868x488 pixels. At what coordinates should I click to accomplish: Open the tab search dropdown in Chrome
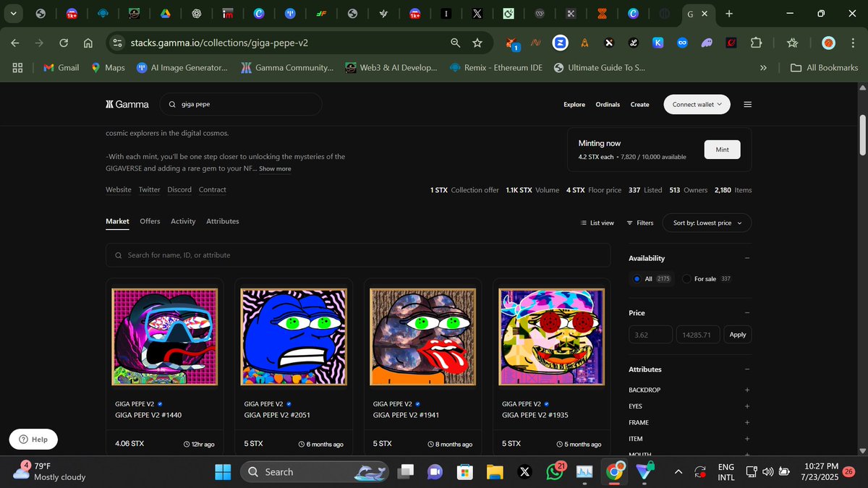pos(14,13)
